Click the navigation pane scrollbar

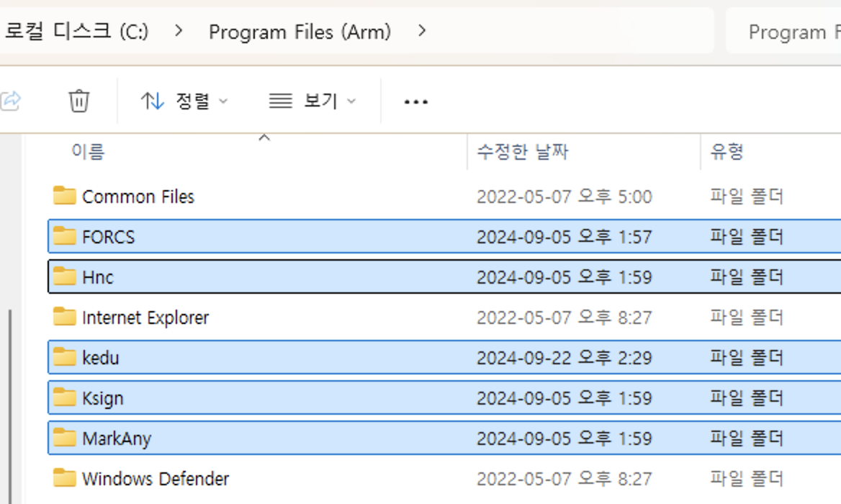click(9, 406)
